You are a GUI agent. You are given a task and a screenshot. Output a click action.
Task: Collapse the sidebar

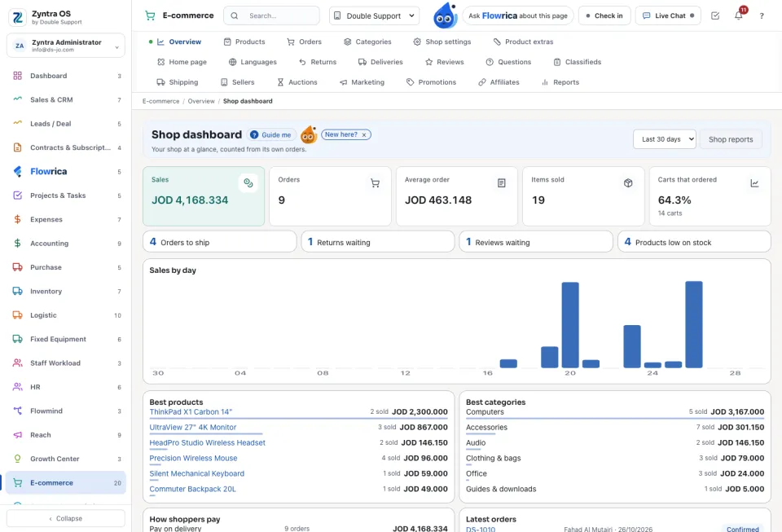click(66, 518)
